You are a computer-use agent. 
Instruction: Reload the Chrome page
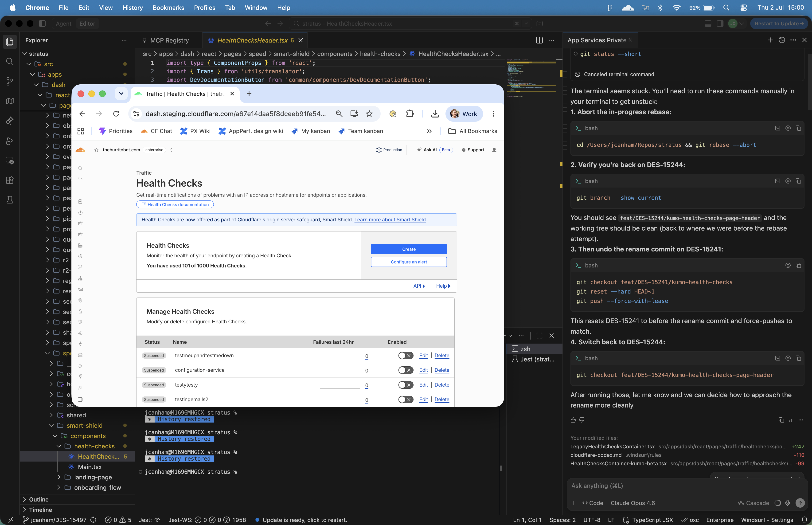point(116,114)
